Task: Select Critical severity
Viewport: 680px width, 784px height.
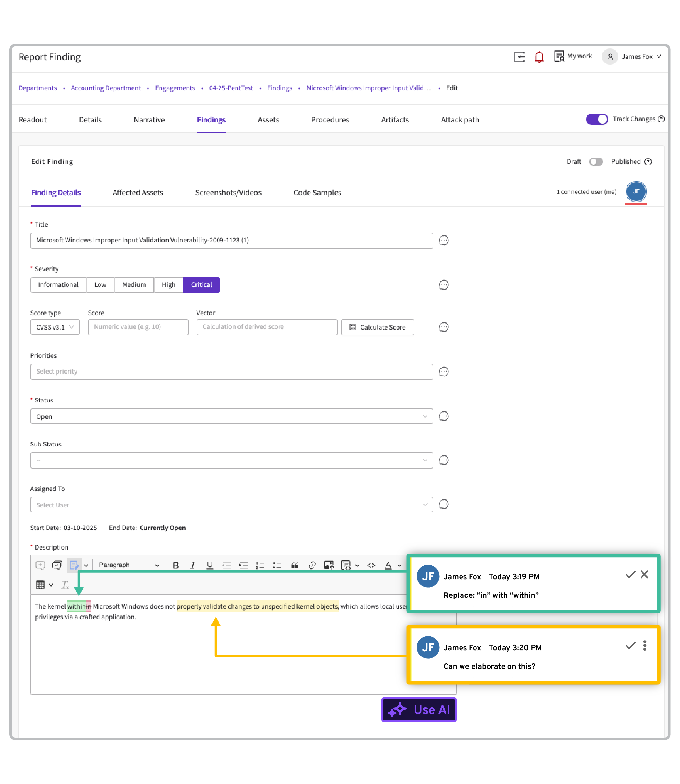Action: tap(201, 285)
